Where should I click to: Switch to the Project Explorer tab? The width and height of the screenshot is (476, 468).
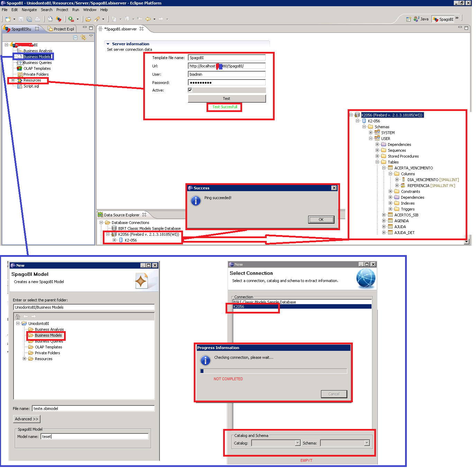pyautogui.click(x=61, y=29)
